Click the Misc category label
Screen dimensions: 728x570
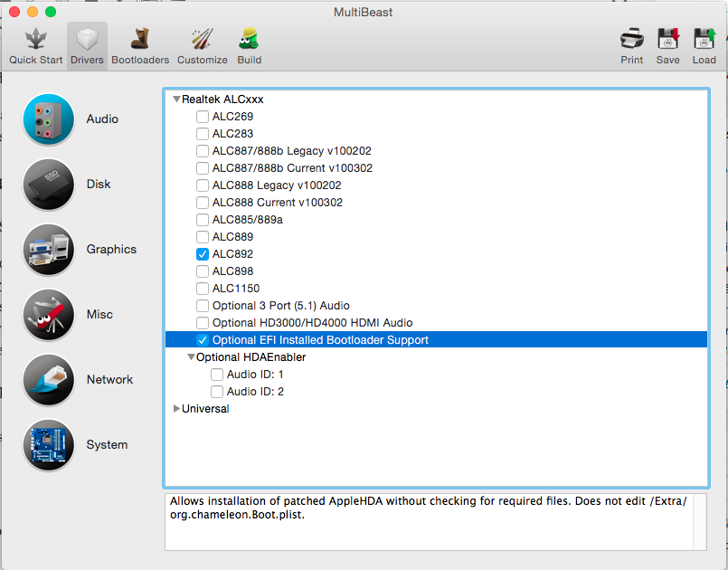click(x=99, y=315)
